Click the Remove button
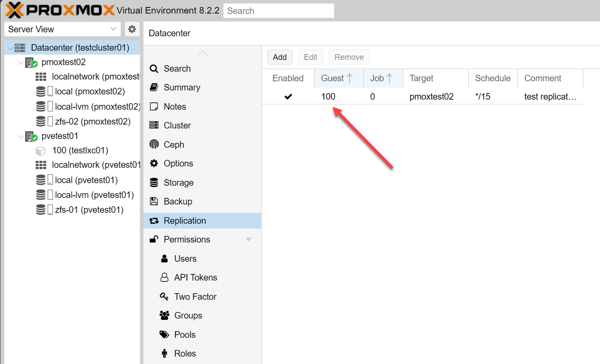This screenshot has width=600, height=364. click(x=349, y=57)
